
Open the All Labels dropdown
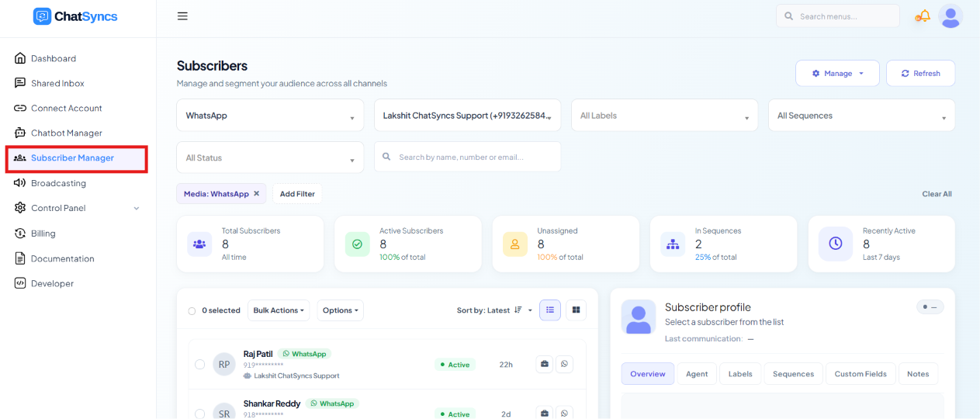(x=665, y=115)
